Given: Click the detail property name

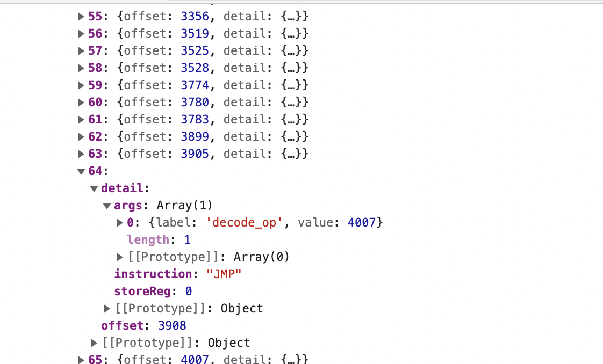Looking at the screenshot, I should pos(123,188).
